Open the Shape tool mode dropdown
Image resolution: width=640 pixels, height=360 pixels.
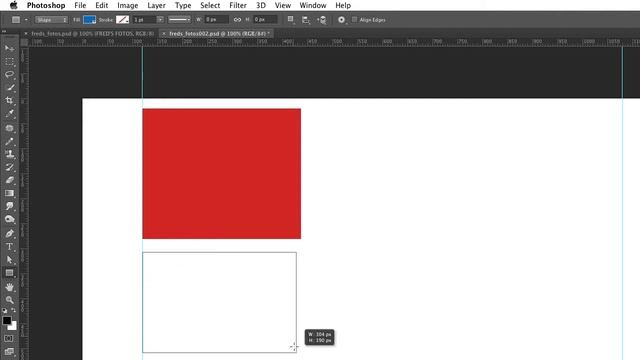click(51, 20)
